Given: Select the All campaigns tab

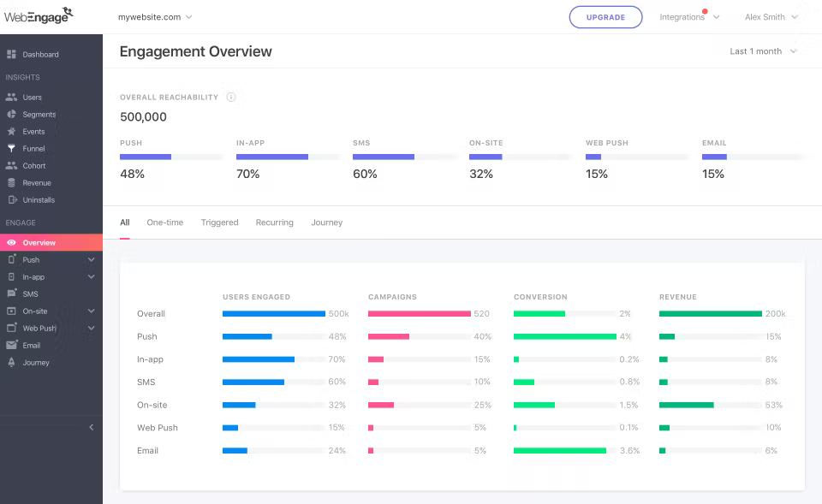Looking at the screenshot, I should point(125,222).
